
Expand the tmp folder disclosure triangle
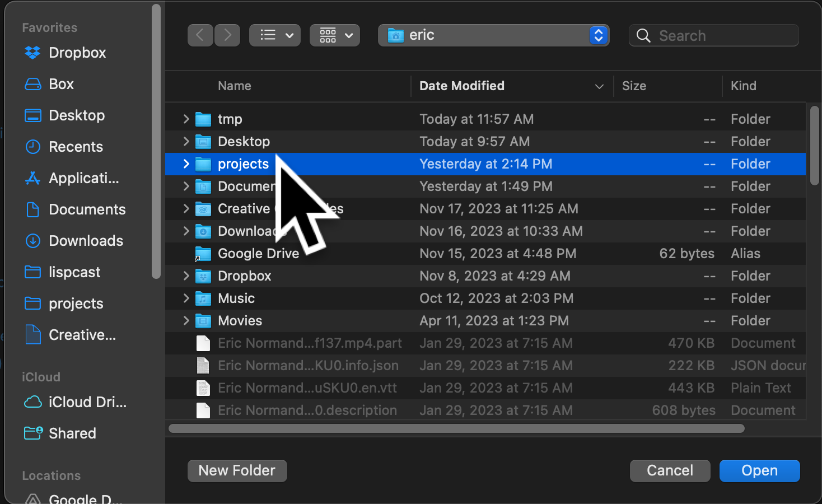pyautogui.click(x=185, y=119)
